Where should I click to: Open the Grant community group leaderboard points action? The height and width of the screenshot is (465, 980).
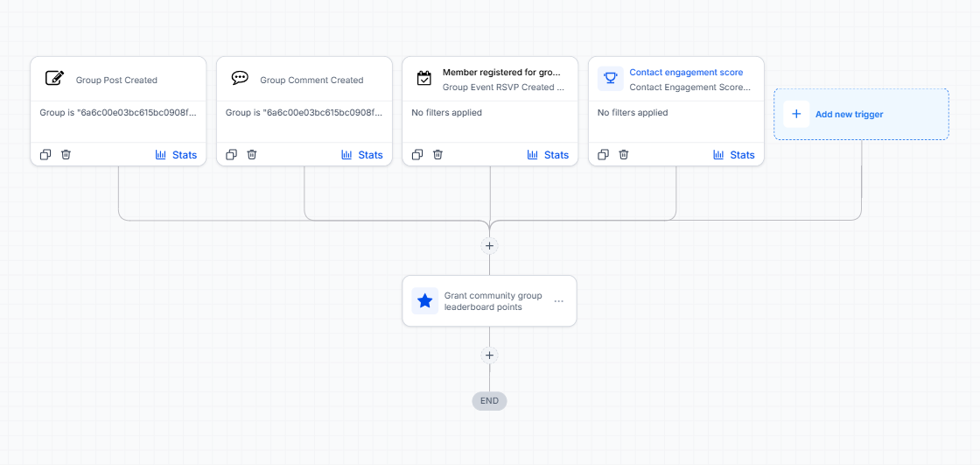489,301
